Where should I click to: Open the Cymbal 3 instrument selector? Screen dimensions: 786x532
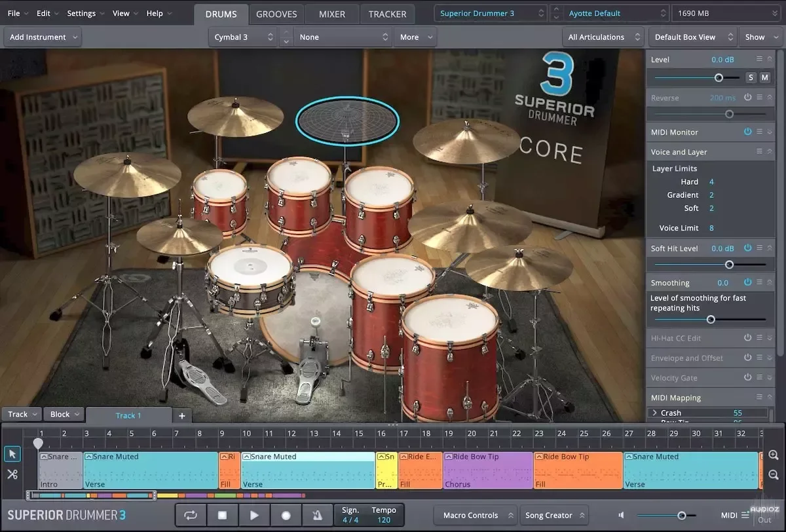tap(243, 37)
